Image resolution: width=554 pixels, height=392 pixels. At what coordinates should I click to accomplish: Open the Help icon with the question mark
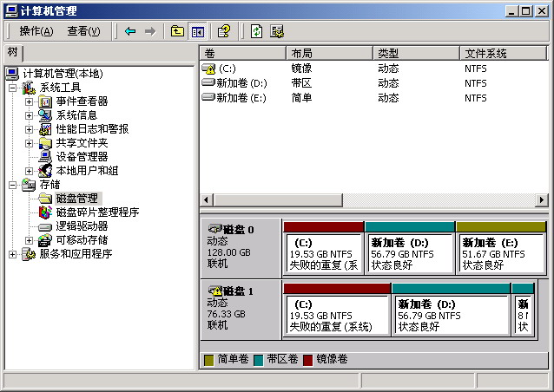point(223,31)
